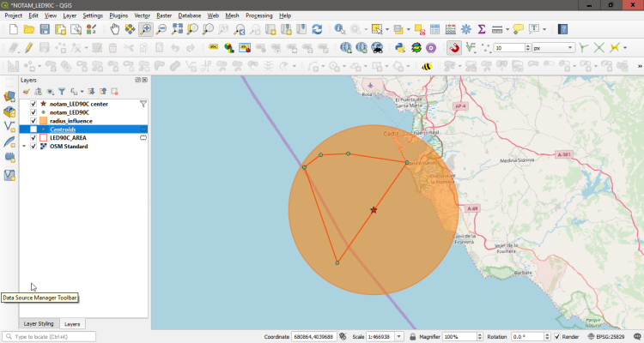Save the project with the floppy icon
The width and height of the screenshot is (644, 343).
coord(45,29)
